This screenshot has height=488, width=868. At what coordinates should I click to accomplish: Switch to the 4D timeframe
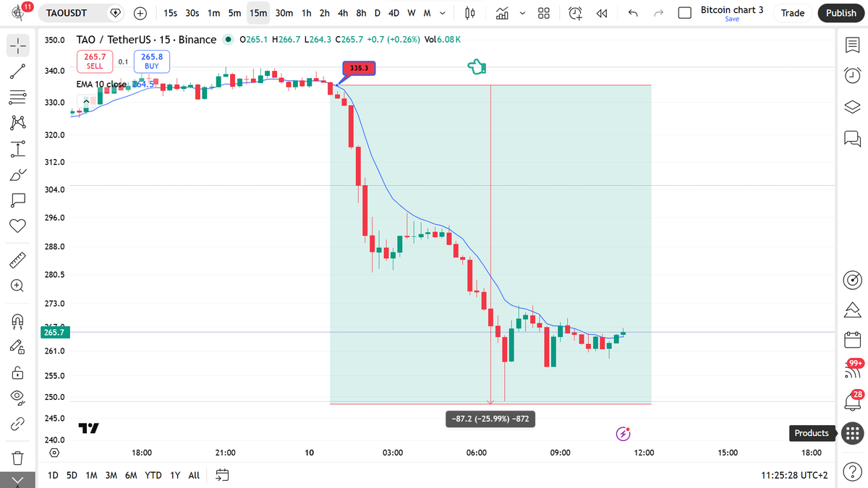coord(393,13)
